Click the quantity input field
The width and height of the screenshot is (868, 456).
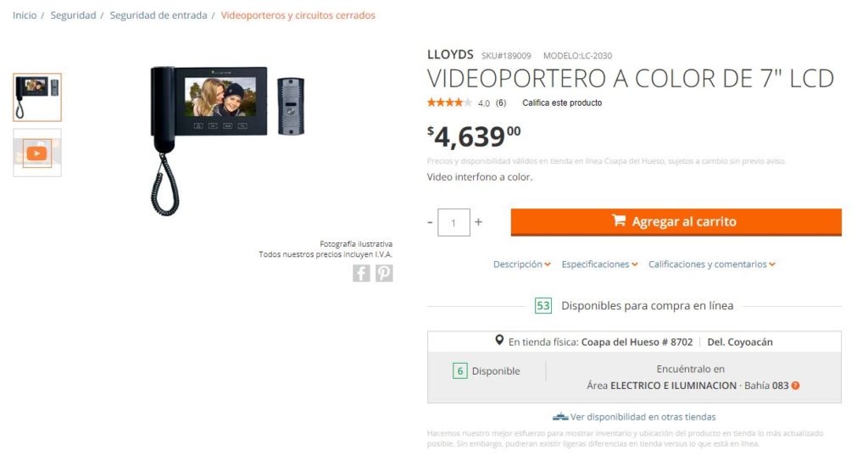click(454, 222)
